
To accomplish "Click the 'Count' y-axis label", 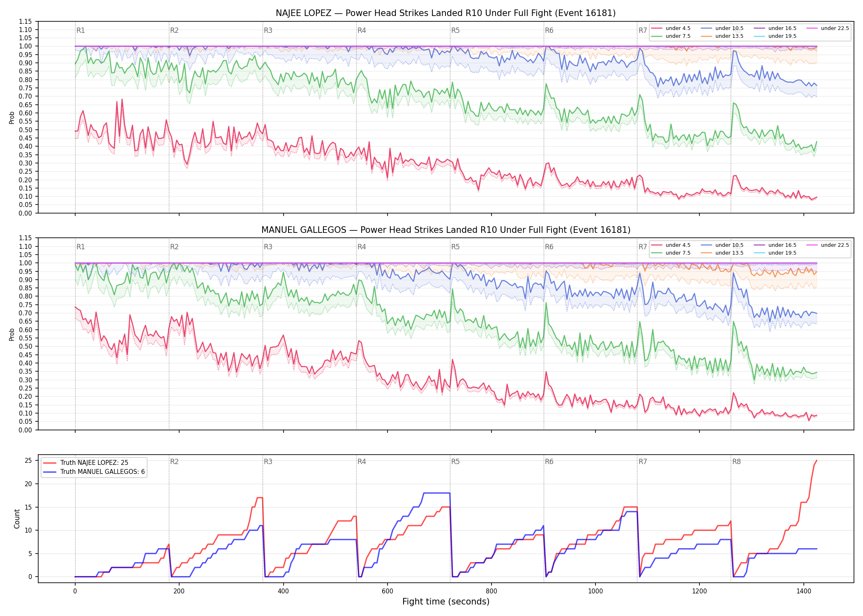I will point(17,519).
